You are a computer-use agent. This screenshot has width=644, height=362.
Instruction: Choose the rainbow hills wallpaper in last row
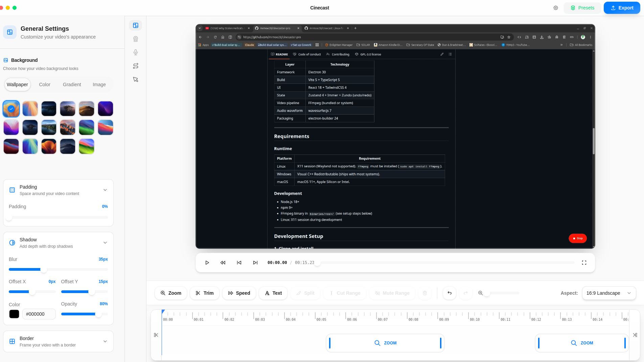tap(87, 147)
